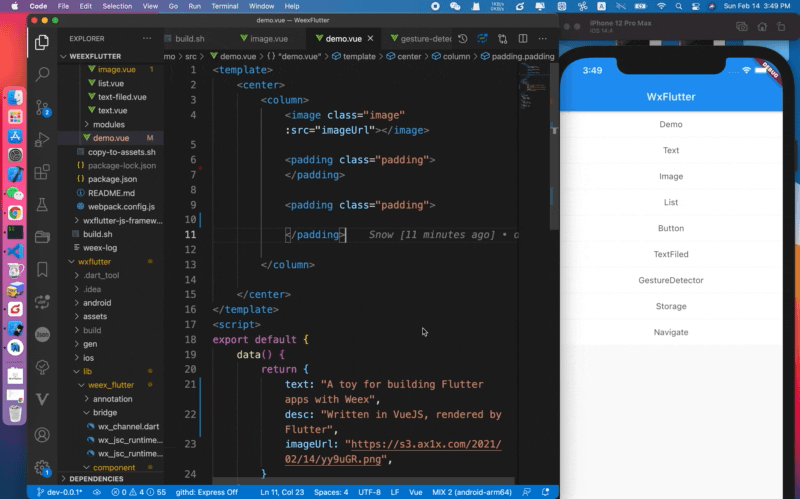Open the Go menu
Image resolution: width=800 pixels, height=499 pixels.
click(173, 6)
